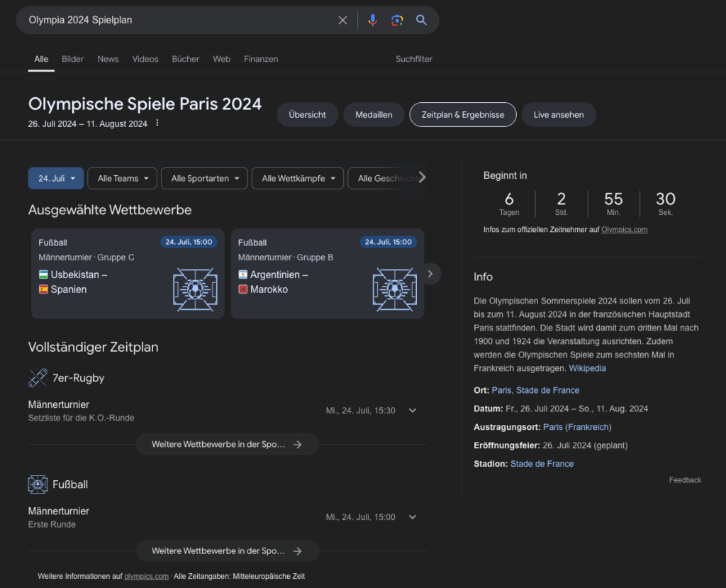Switch to the Bilder tab
Screen dimensions: 726x588
pyautogui.click(x=73, y=60)
